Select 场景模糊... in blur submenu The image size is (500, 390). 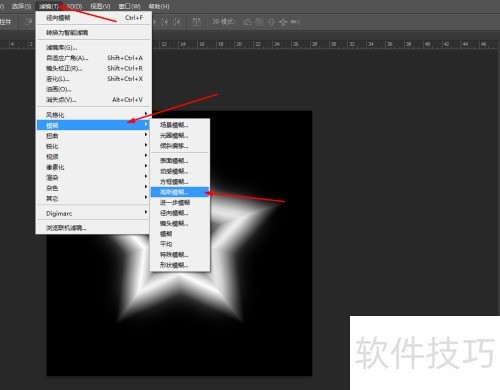[180, 125]
